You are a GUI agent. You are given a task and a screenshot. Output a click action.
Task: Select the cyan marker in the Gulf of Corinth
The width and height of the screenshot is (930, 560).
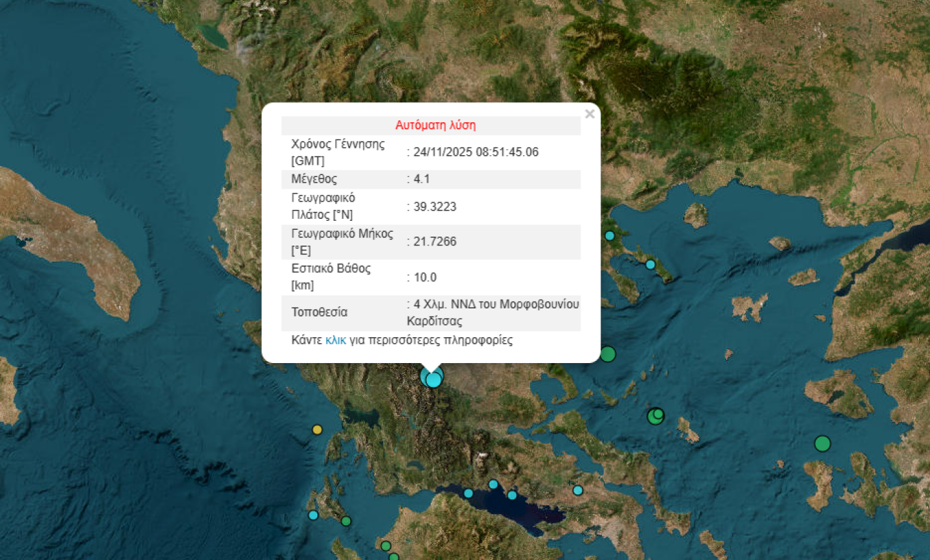pyautogui.click(x=468, y=492)
